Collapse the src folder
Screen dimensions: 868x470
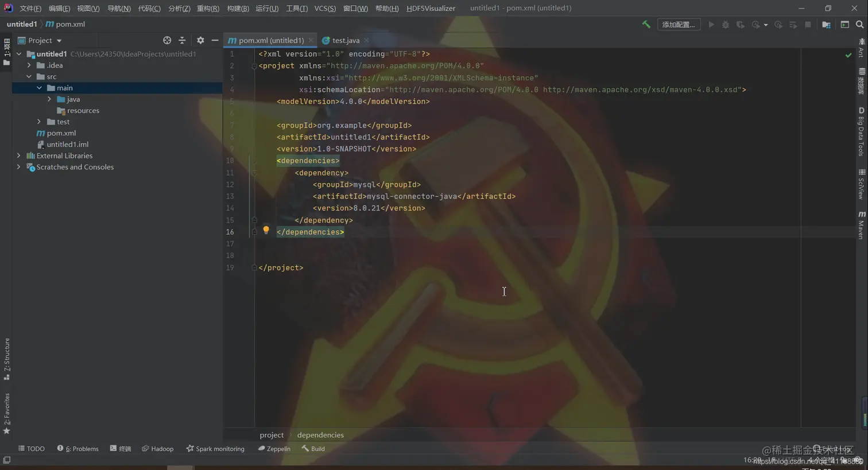[x=29, y=76]
